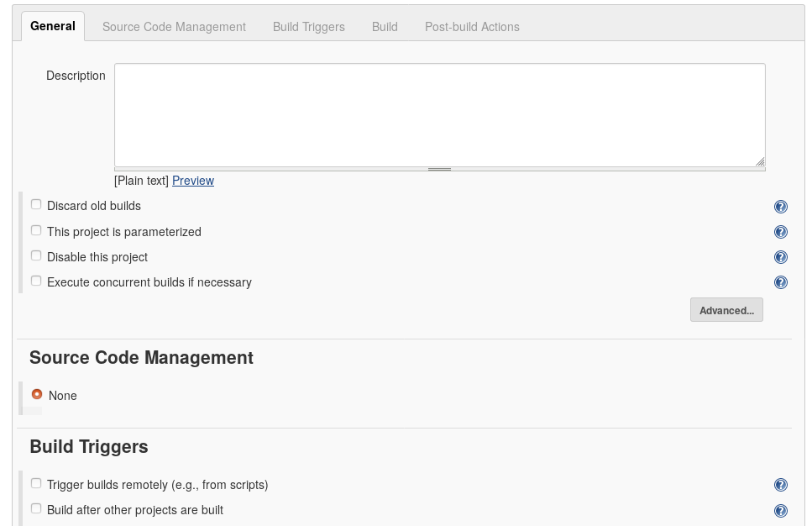Enable Build after other projects are built
The width and height of the screenshot is (812, 526).
pos(36,508)
